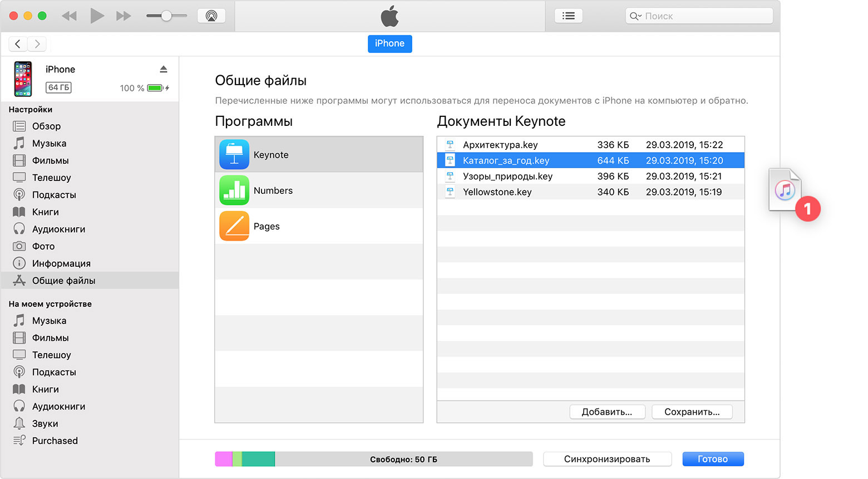The height and width of the screenshot is (479, 868).
Task: Click the Next track fast-forward button
Action: (x=124, y=16)
